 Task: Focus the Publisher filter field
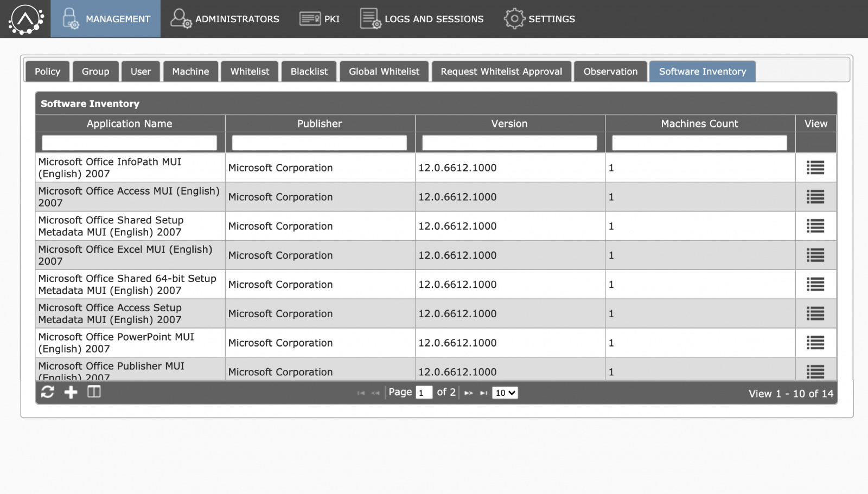click(x=320, y=143)
